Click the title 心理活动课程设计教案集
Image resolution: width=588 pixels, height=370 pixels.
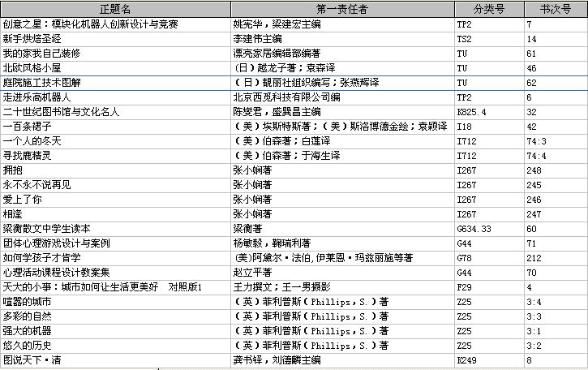(56, 273)
